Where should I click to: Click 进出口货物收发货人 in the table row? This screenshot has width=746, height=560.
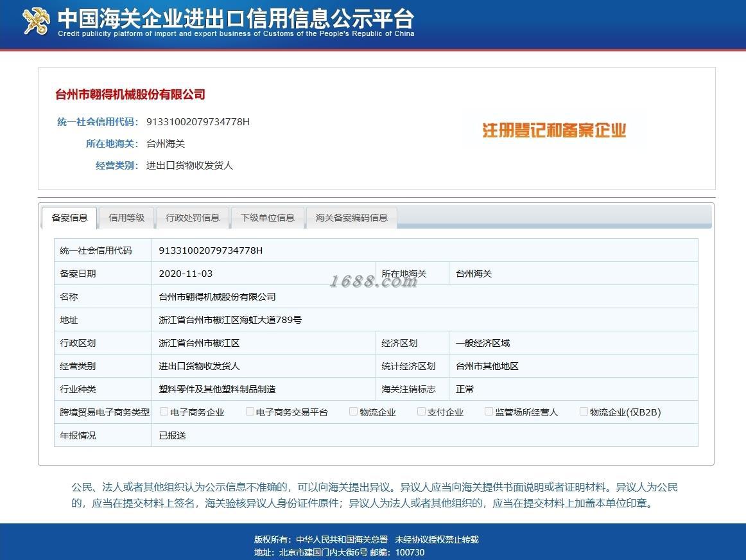tap(199, 366)
